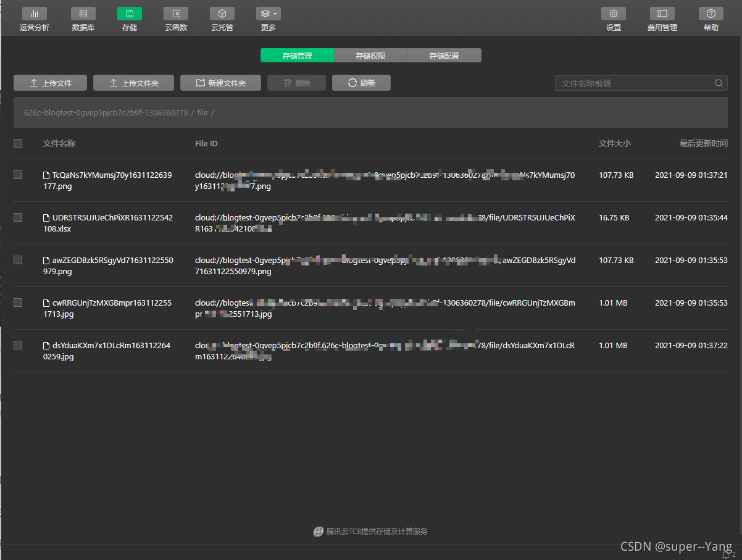Image resolution: width=742 pixels, height=560 pixels.
Task: Click file icon of dsYduaKXm7x1DLcRm jpg
Action: 46,346
